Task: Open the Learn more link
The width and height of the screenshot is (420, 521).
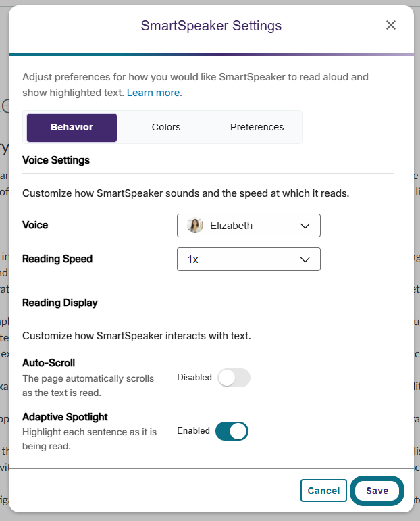Action: [x=153, y=93]
